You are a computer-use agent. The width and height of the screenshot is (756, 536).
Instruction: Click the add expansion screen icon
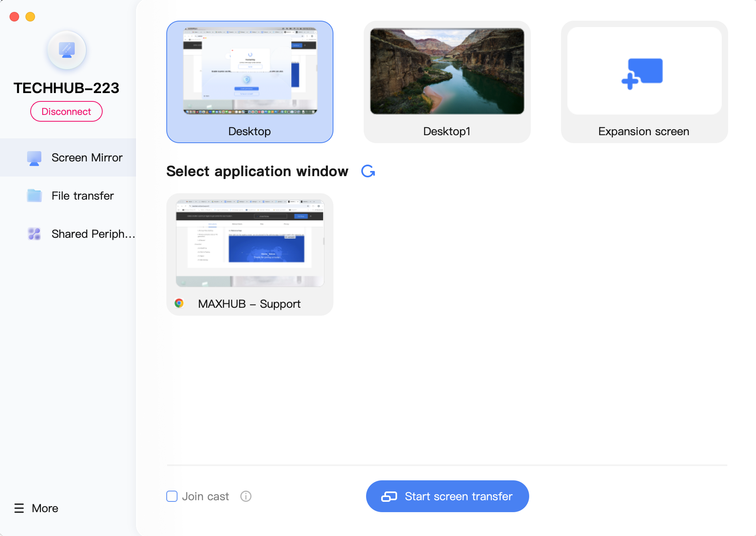[642, 73]
